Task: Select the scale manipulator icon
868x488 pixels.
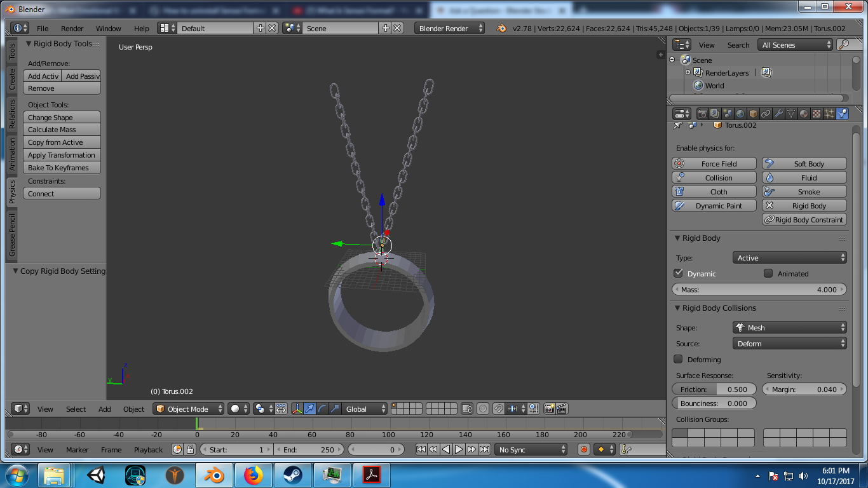Action: (335, 409)
